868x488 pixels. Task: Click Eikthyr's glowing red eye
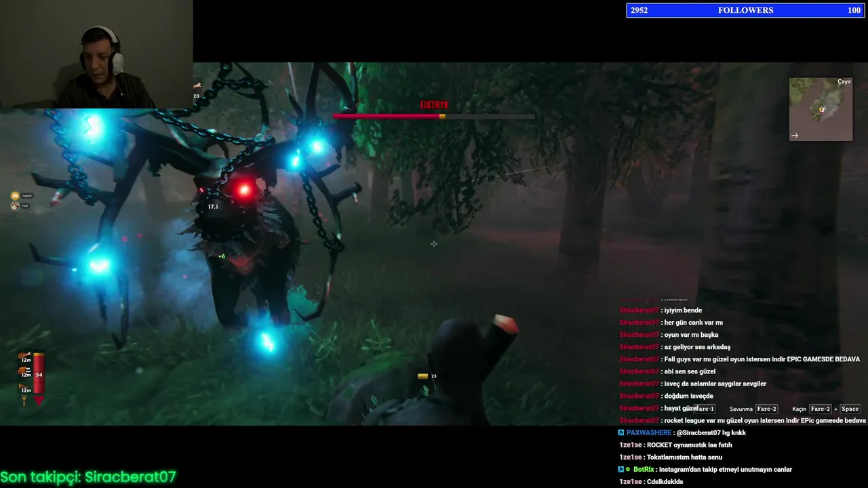[244, 190]
